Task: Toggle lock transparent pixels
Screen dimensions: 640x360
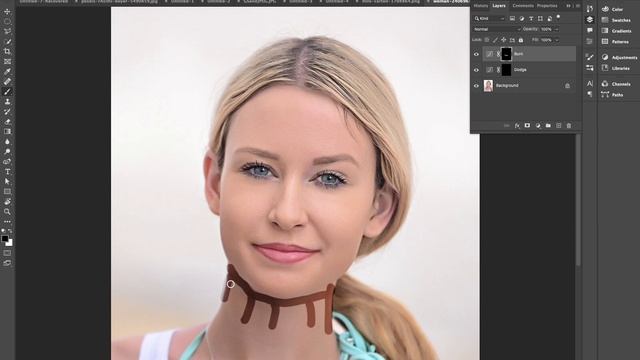Action: pyautogui.click(x=487, y=40)
